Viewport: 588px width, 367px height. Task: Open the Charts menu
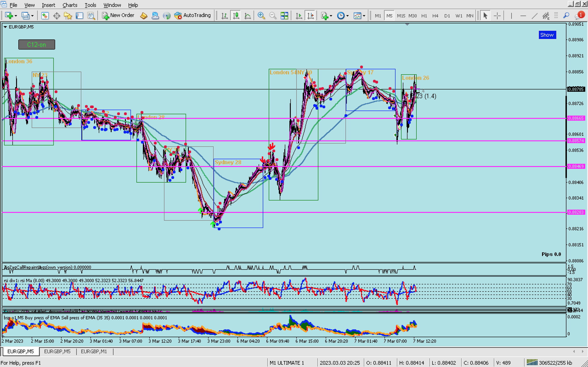pos(70,5)
